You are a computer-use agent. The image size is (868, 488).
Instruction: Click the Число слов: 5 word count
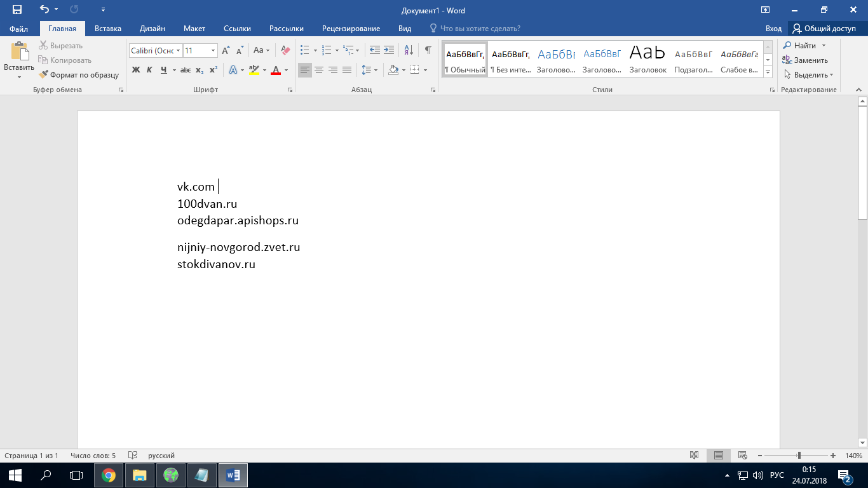tap(93, 456)
